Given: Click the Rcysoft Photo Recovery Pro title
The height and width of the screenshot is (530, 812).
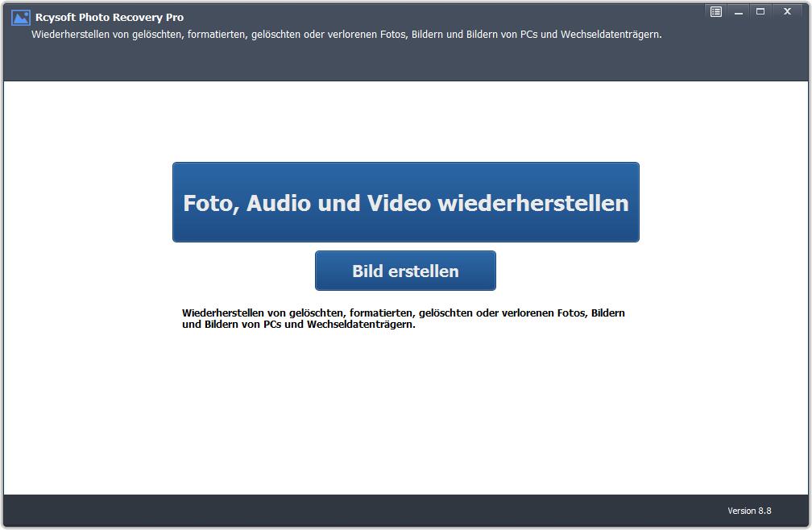Looking at the screenshot, I should coord(110,17).
